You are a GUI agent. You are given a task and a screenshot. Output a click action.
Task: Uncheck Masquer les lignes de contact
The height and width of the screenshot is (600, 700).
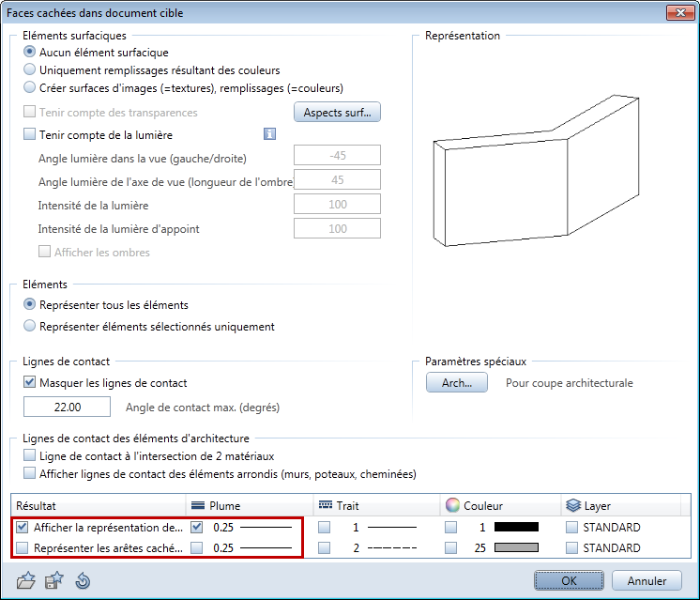point(29,382)
